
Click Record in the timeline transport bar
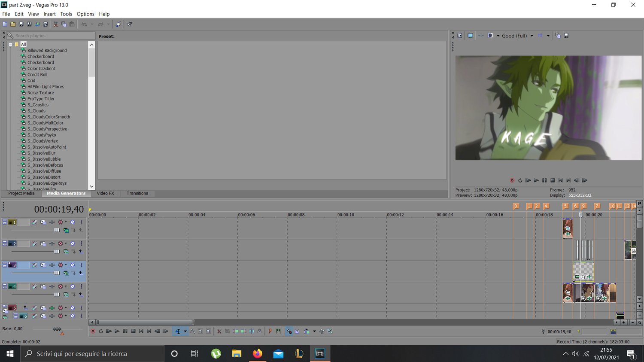(93, 331)
